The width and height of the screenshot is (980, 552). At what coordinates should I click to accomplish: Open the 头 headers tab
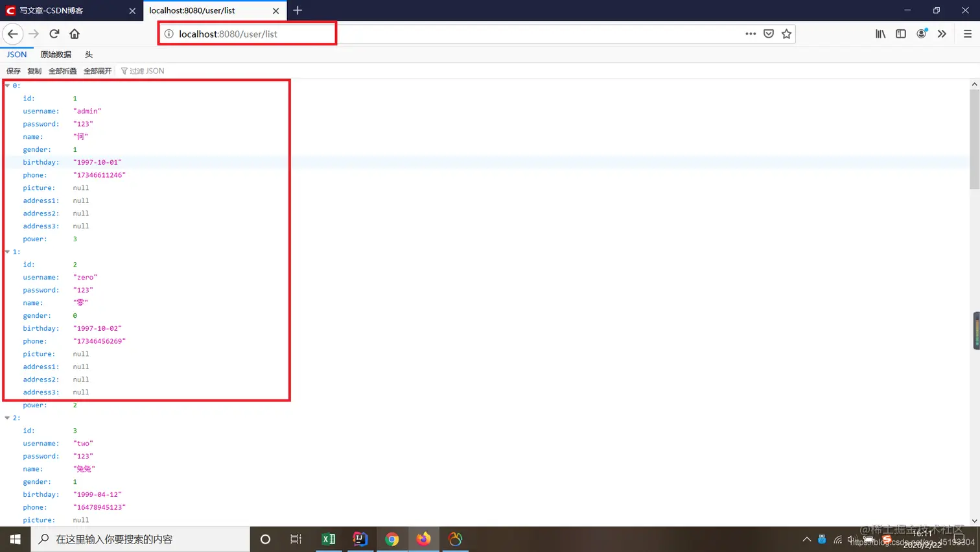[x=89, y=54]
